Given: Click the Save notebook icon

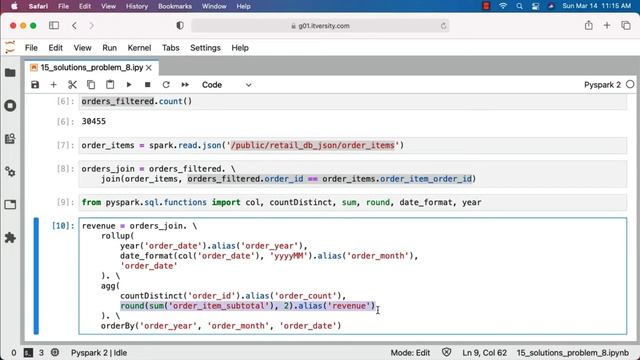Looking at the screenshot, I should coord(35,84).
